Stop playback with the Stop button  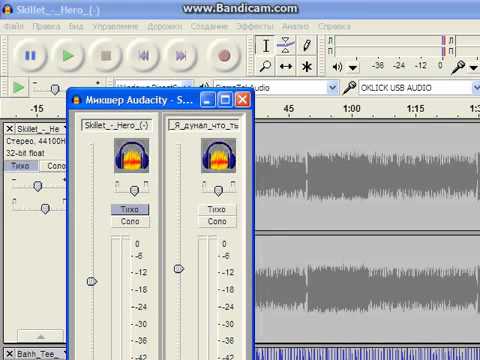tap(106, 56)
